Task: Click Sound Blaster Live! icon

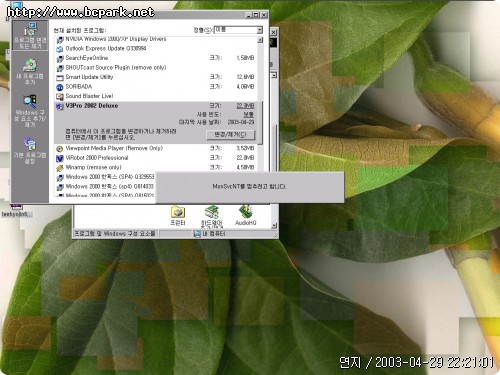Action: tap(60, 97)
